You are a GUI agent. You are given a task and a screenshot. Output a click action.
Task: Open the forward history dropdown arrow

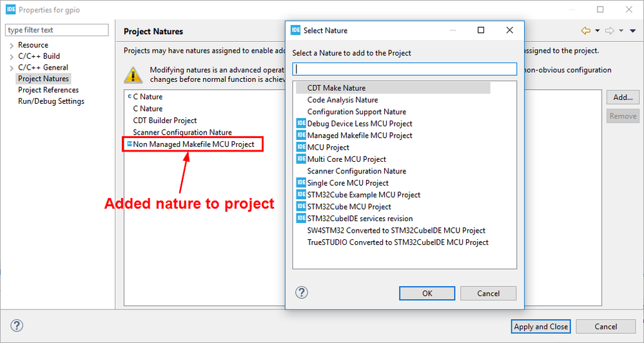point(621,31)
